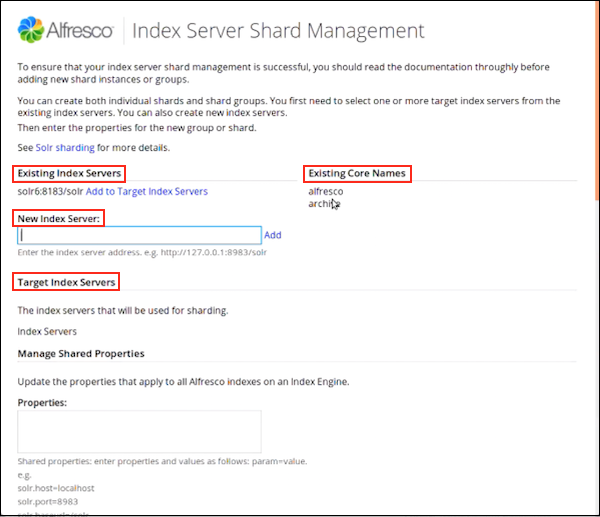Click the alfresco core name
600x517 pixels.
[326, 191]
